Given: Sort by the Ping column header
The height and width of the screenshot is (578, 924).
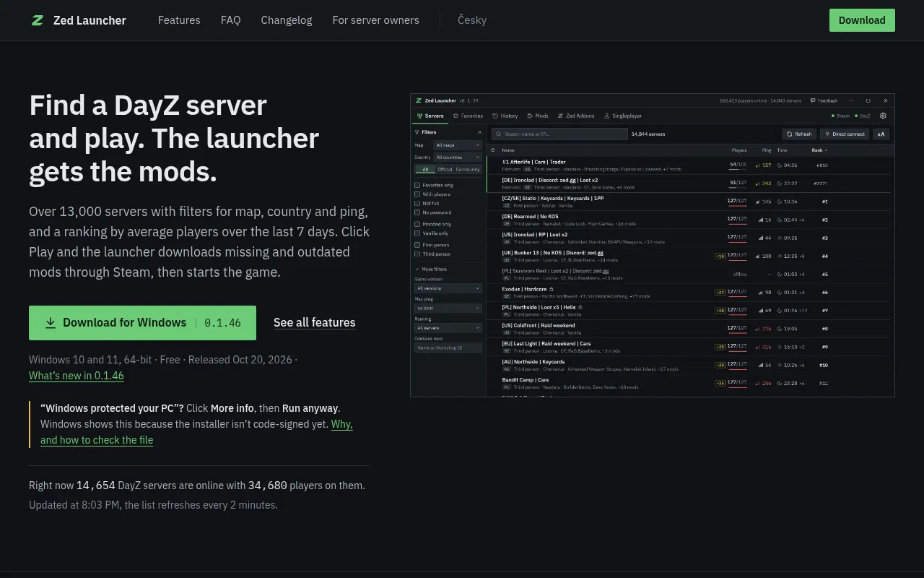Looking at the screenshot, I should (x=767, y=150).
